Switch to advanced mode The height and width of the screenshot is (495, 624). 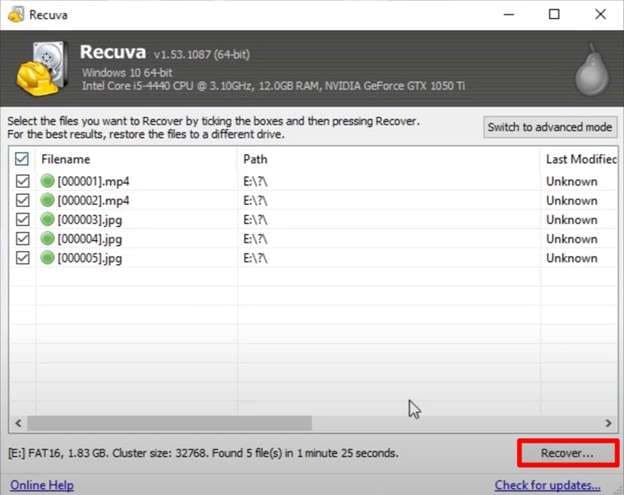(550, 127)
